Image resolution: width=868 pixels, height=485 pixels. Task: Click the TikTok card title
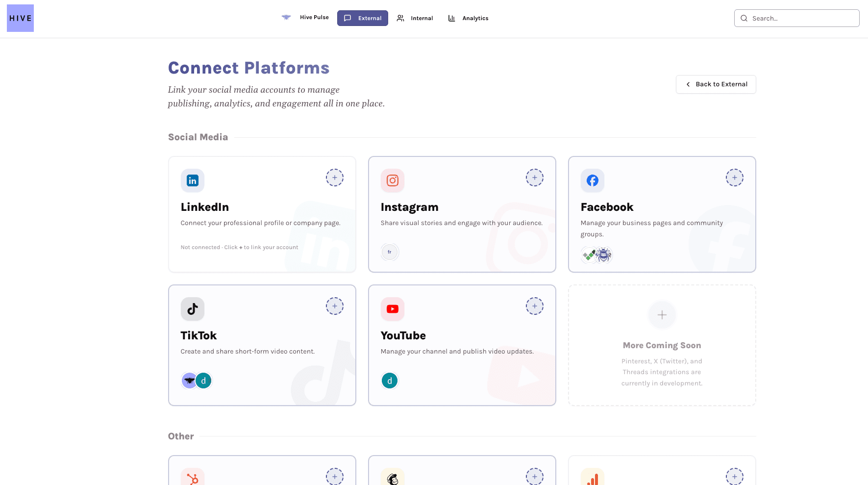(198, 335)
